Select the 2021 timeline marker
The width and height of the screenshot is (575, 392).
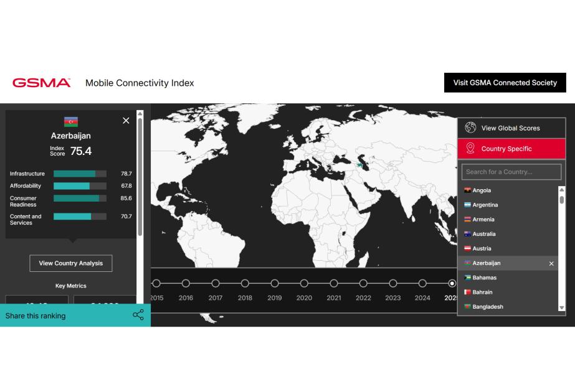pyautogui.click(x=334, y=283)
